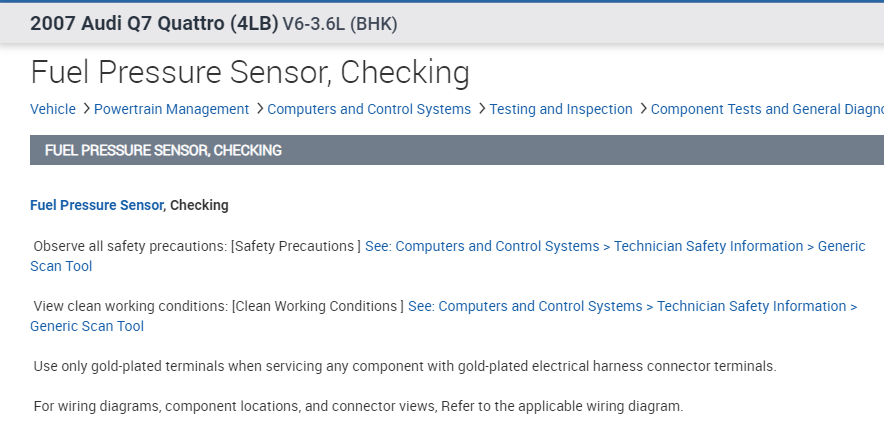The image size is (884, 433).
Task: Go to Computers and Control Systems breadcrumb
Action: click(x=369, y=109)
